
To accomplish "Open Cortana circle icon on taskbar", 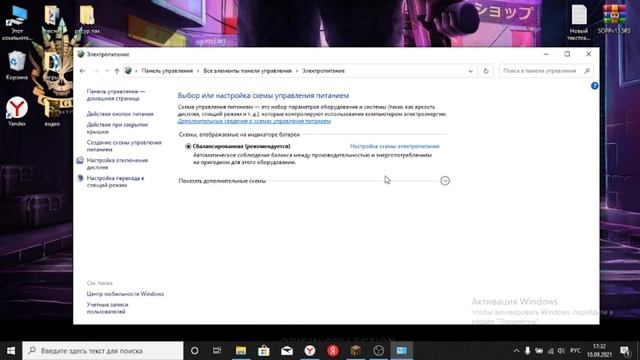I will click(195, 351).
